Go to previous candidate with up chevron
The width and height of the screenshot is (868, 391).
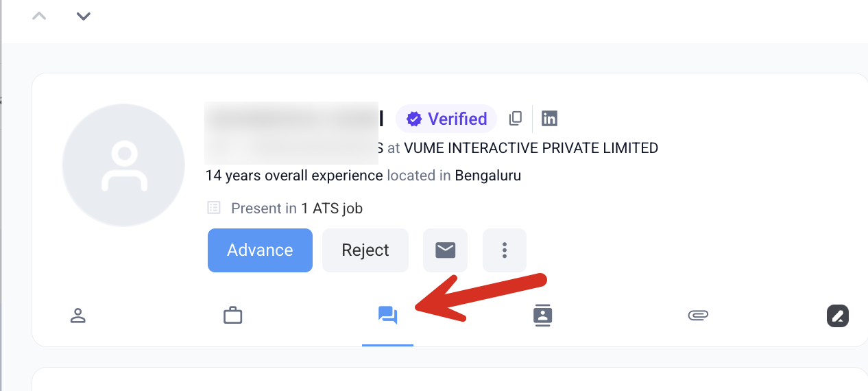39,16
